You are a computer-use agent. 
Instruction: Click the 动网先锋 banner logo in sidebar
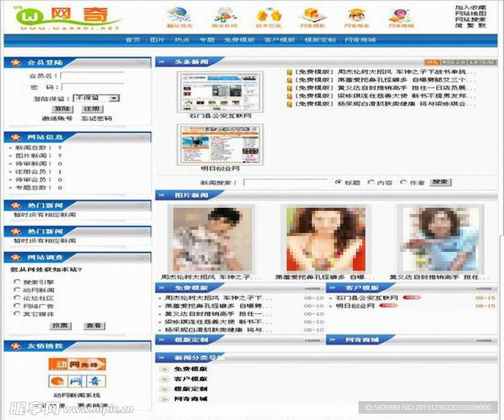[77, 364]
